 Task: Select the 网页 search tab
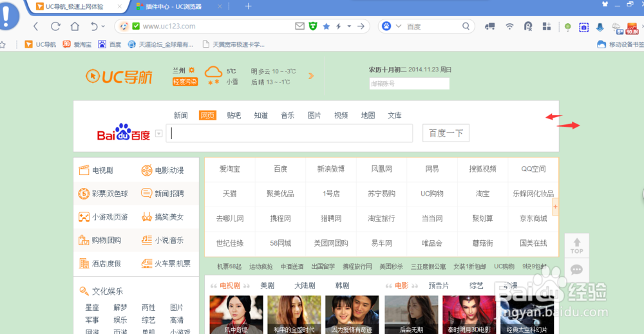[207, 115]
